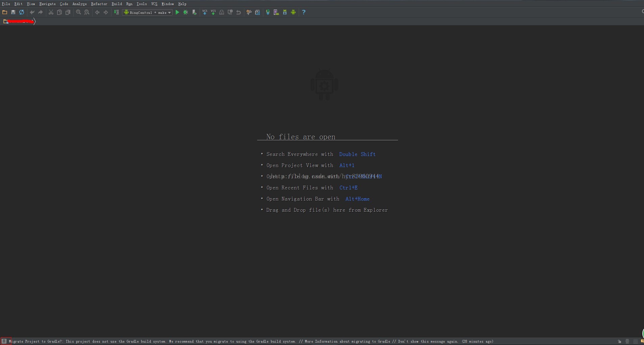Open the Help menu
This screenshot has height=345, width=644.
point(182,4)
